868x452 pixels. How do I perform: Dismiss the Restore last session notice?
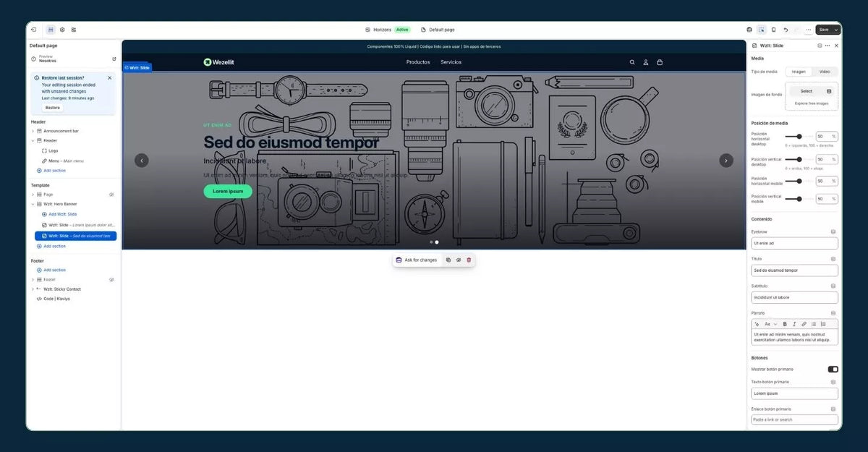[110, 77]
